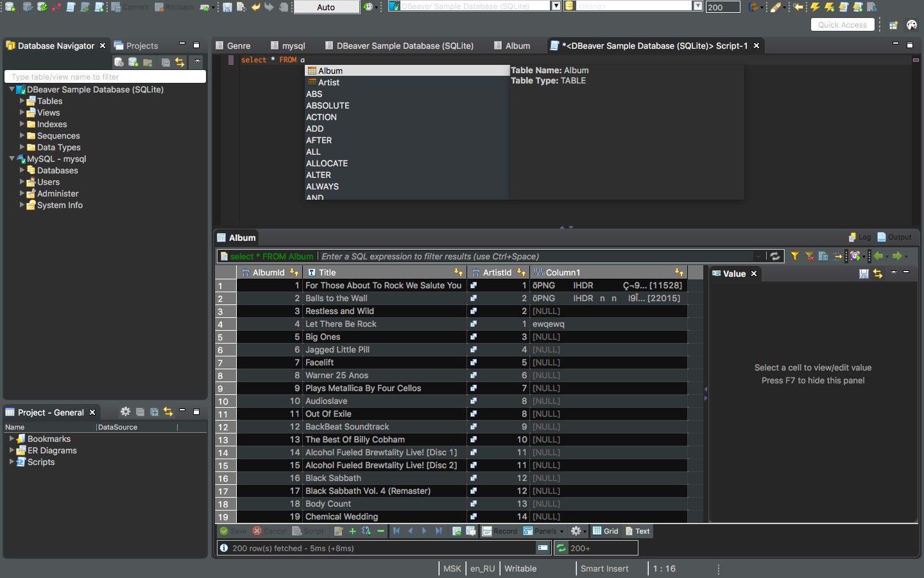
Task: Switch to the Projects tab
Action: pos(136,46)
